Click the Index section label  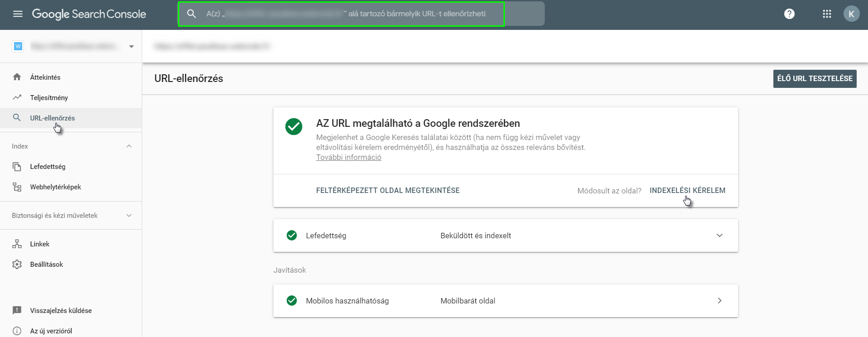[20, 146]
